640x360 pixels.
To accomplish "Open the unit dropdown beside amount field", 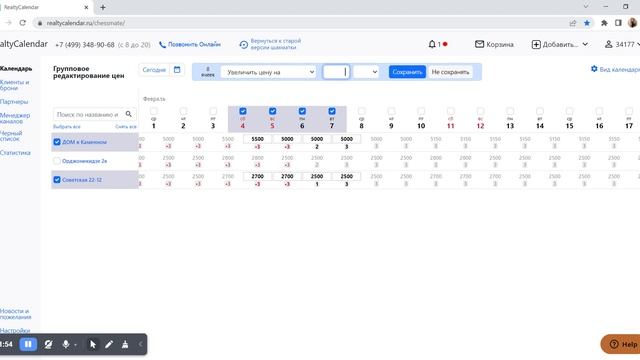I will click(x=366, y=72).
